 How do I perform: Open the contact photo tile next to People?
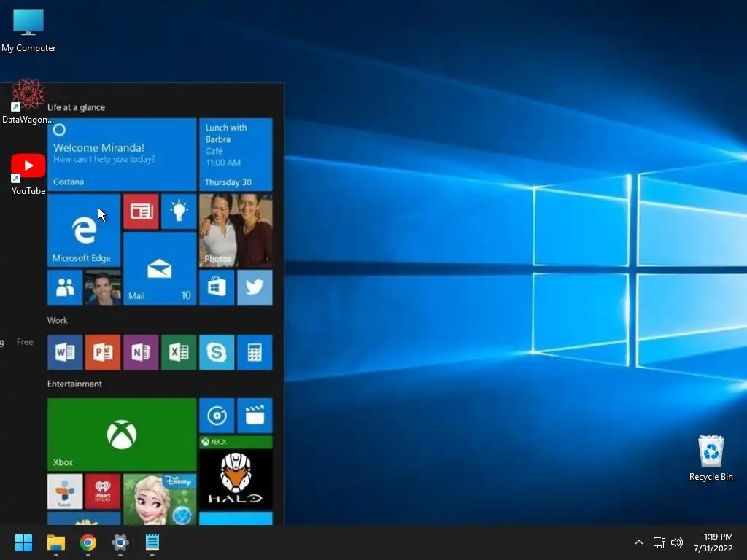pyautogui.click(x=103, y=287)
